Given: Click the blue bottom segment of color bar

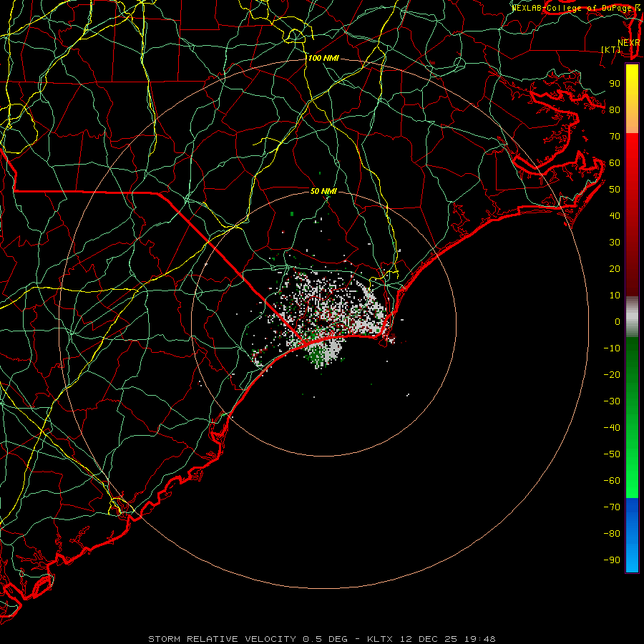Looking at the screenshot, I should 632,535.
